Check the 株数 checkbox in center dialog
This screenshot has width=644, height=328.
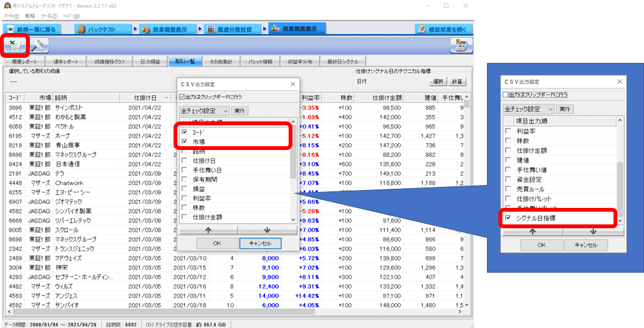184,208
